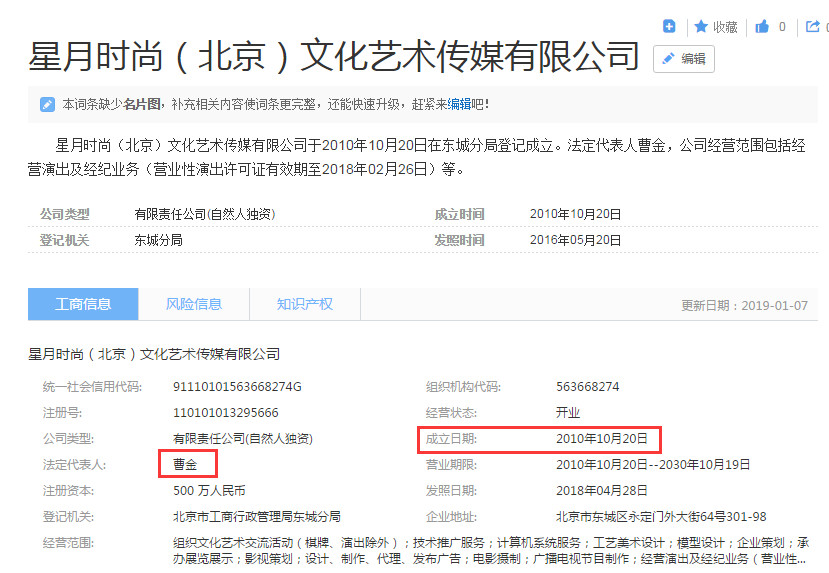The height and width of the screenshot is (573, 829).
Task: Click the 发照日期 value 2018年04月28日
Action: [602, 491]
